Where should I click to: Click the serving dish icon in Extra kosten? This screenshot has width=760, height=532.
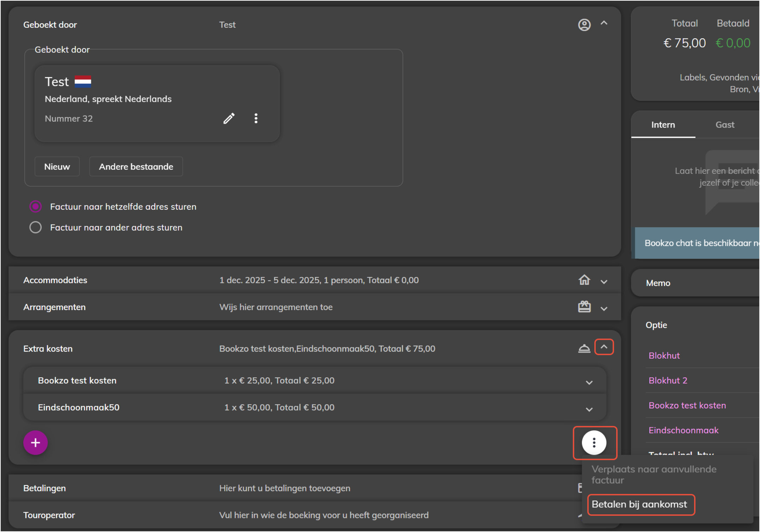[584, 348]
